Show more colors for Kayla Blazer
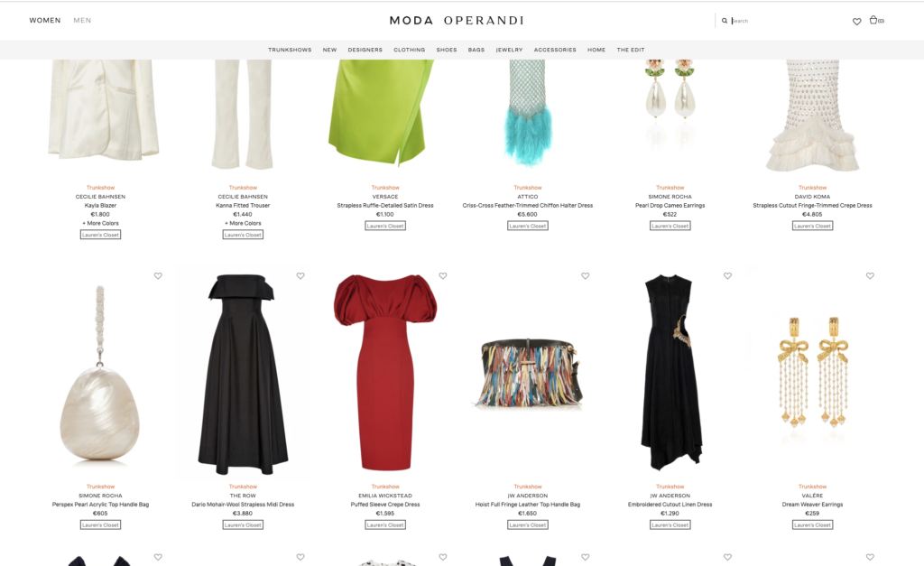This screenshot has height=566, width=924. [101, 224]
